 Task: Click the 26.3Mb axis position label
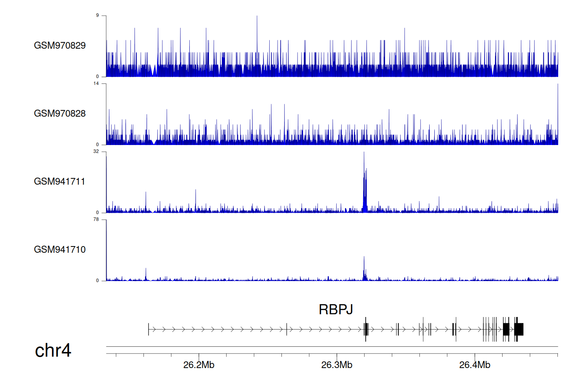337,365
